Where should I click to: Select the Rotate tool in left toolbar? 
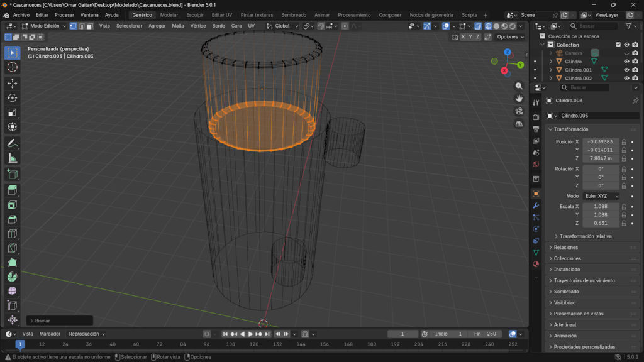[12, 97]
